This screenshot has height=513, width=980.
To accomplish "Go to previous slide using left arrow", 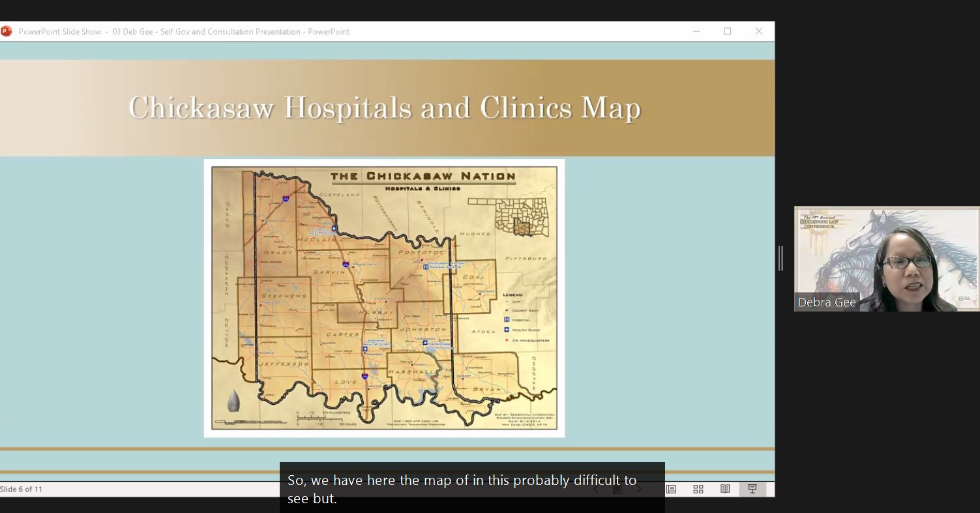I will click(595, 489).
